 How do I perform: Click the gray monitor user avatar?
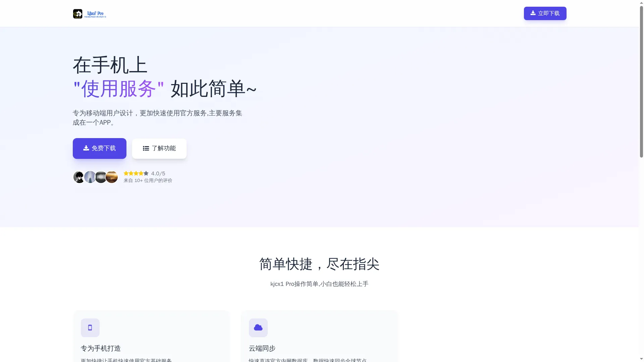(101, 177)
